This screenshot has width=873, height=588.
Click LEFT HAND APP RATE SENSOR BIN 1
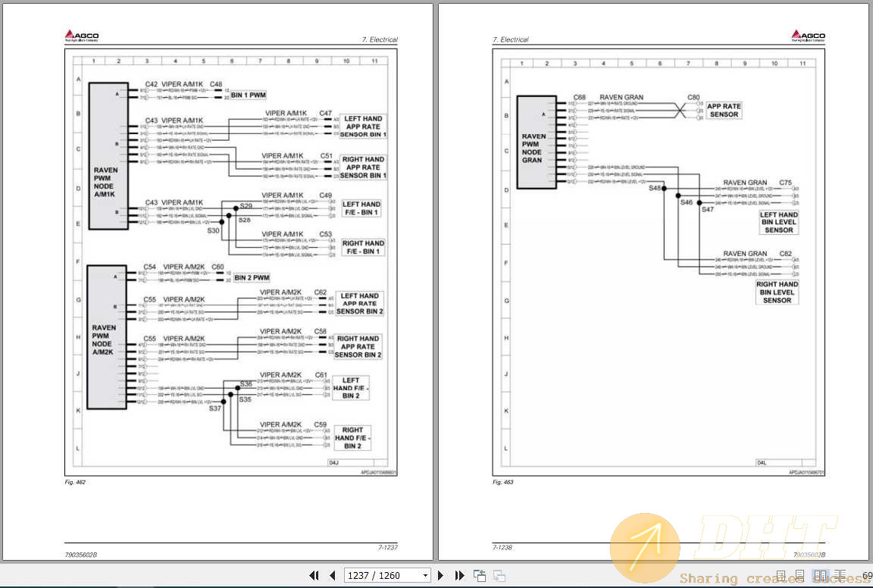tap(363, 127)
